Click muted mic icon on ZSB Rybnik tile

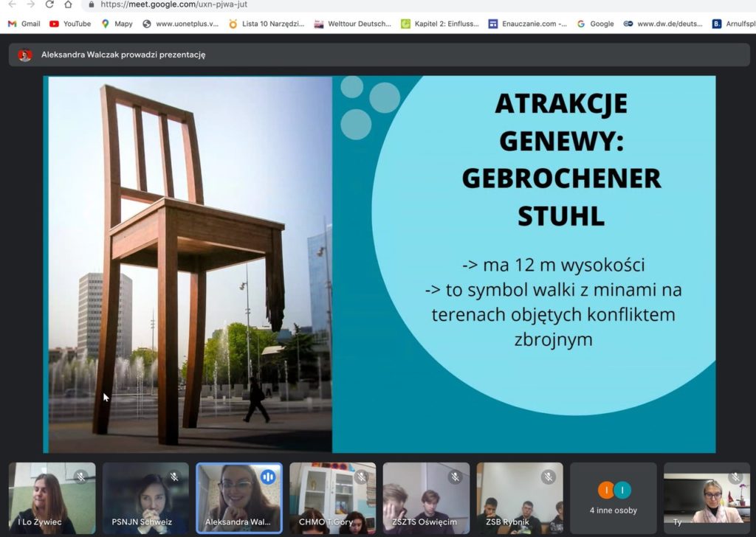[x=549, y=477]
